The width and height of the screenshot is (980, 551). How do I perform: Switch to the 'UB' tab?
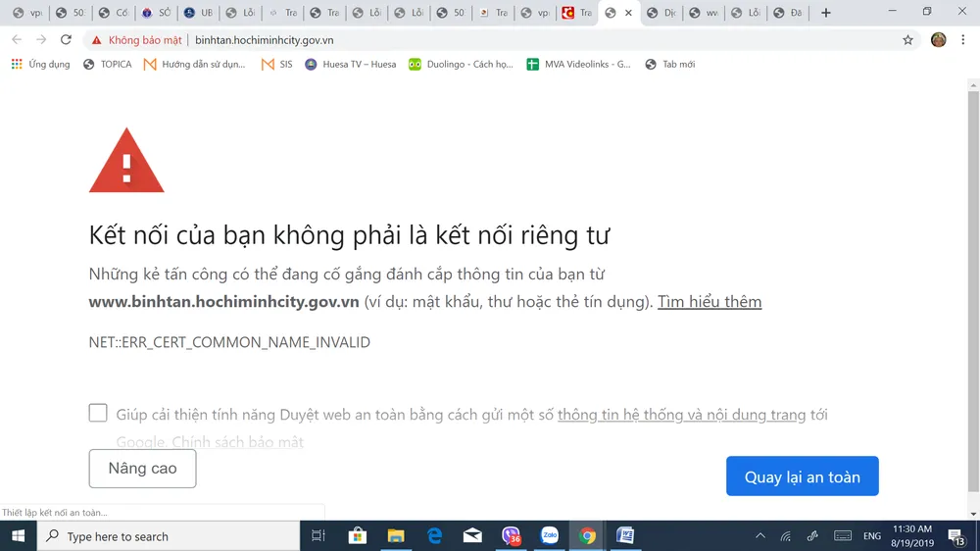[199, 13]
